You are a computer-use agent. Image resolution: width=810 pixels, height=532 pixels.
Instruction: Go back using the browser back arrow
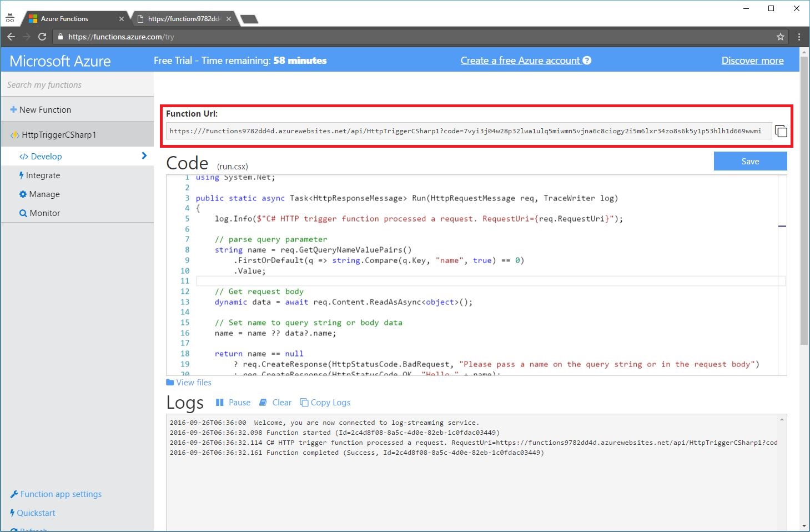[x=11, y=37]
